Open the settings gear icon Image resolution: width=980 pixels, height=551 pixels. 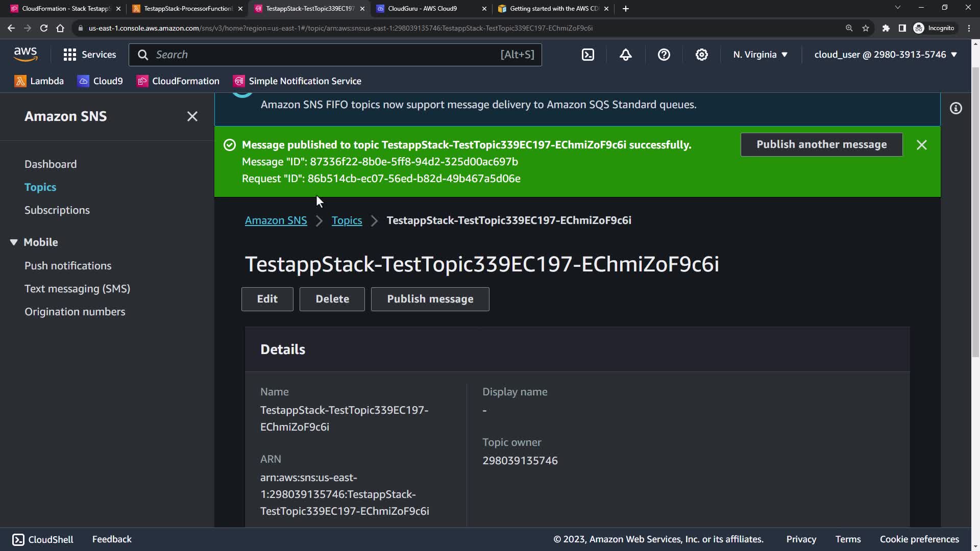pos(702,55)
